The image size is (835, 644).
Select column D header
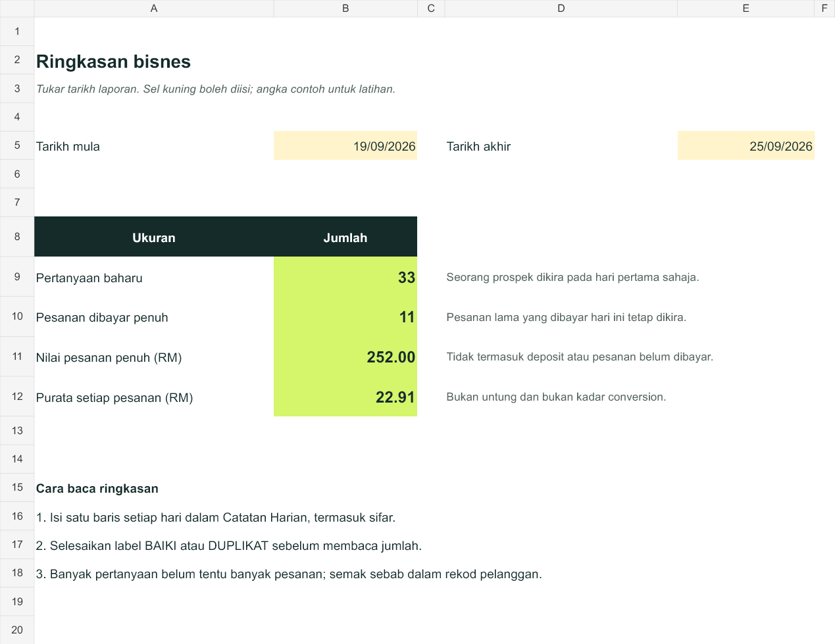[561, 9]
